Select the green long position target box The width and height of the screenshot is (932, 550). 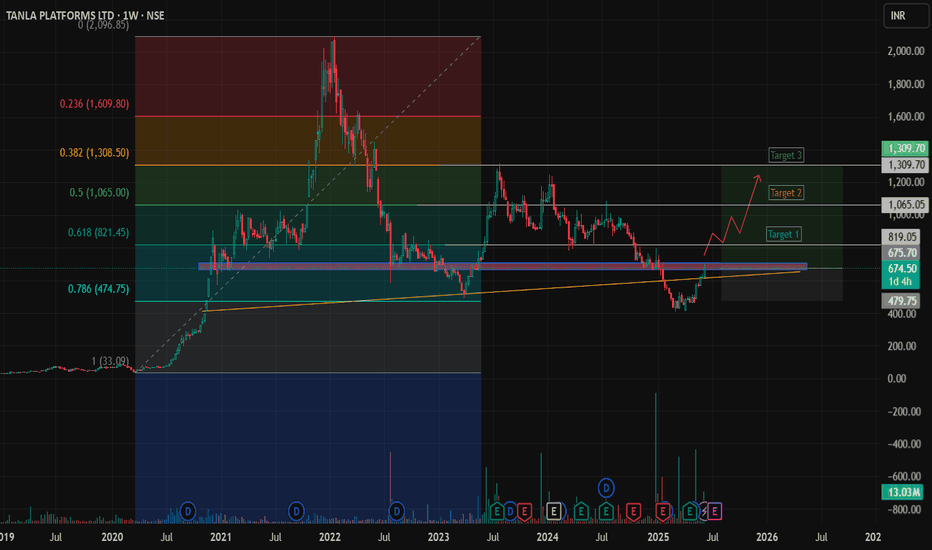[782, 218]
